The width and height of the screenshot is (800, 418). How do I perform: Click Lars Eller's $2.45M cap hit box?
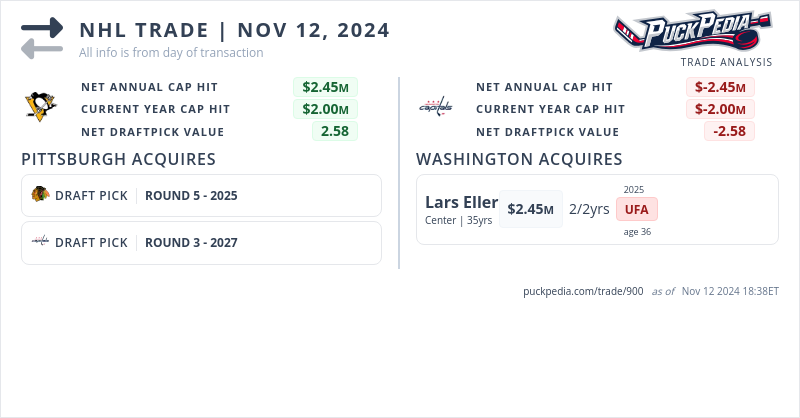(x=530, y=209)
